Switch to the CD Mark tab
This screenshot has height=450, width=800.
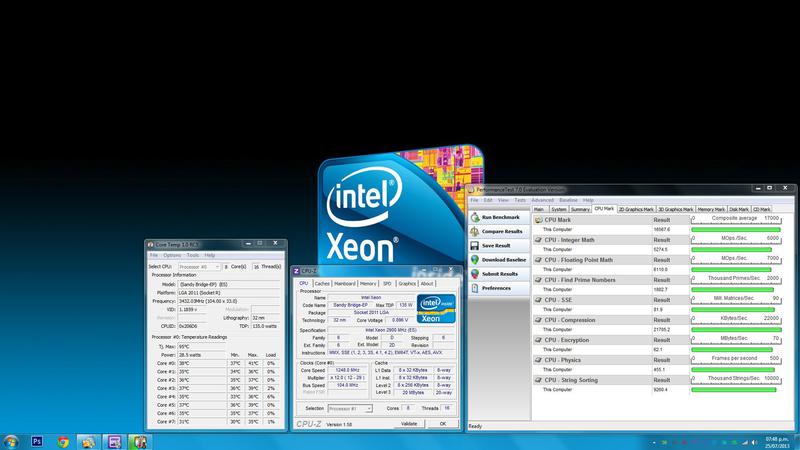pyautogui.click(x=762, y=209)
